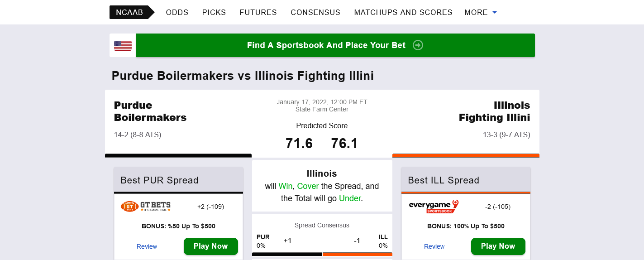Click the GT Bets sportsbook logo
The image size is (644, 260).
[x=146, y=207]
